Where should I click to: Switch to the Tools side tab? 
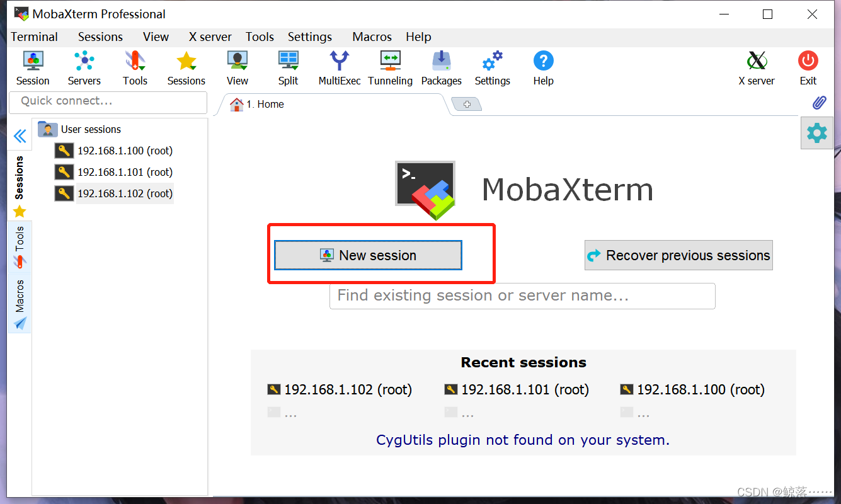(x=20, y=247)
